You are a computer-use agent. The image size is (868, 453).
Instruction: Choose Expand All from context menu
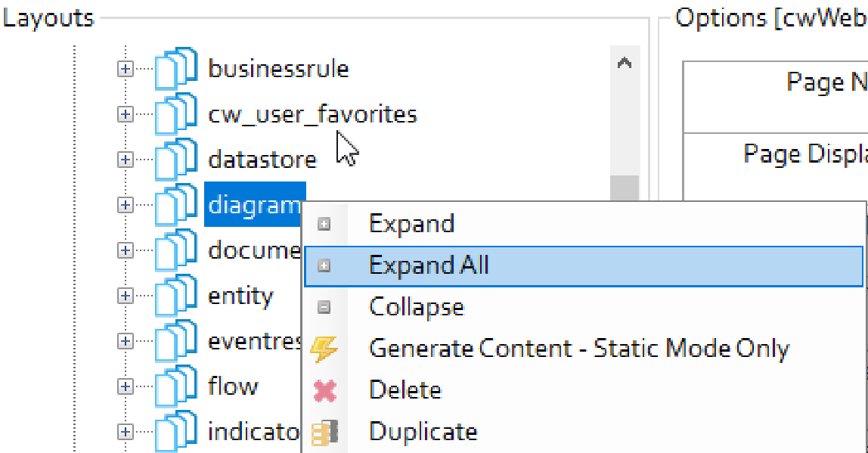[x=429, y=265]
